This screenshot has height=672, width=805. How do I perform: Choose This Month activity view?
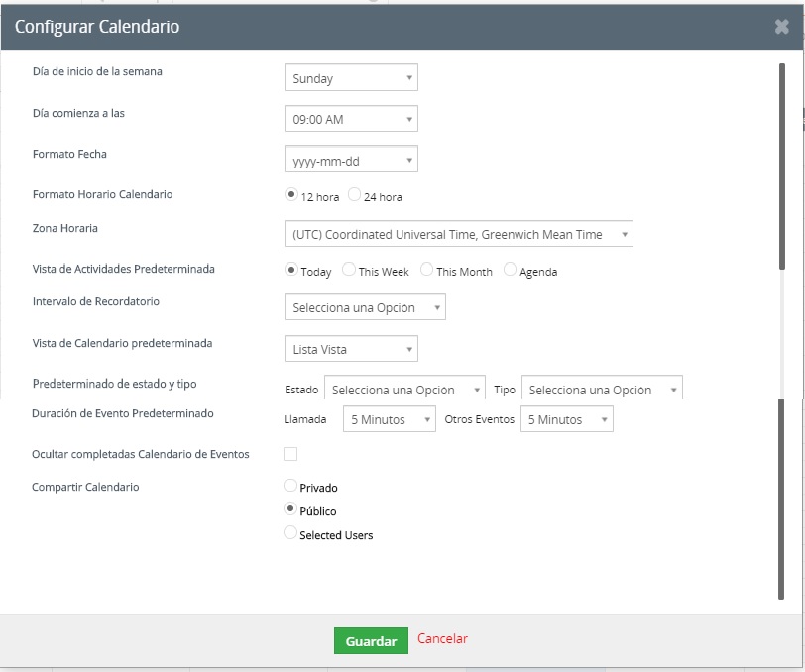tap(427, 270)
